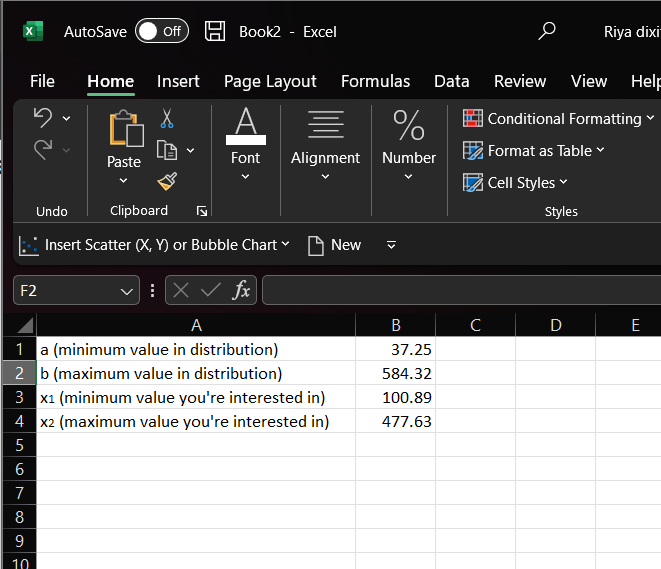Open the Page Layout tab
The image size is (661, 569).
[270, 81]
